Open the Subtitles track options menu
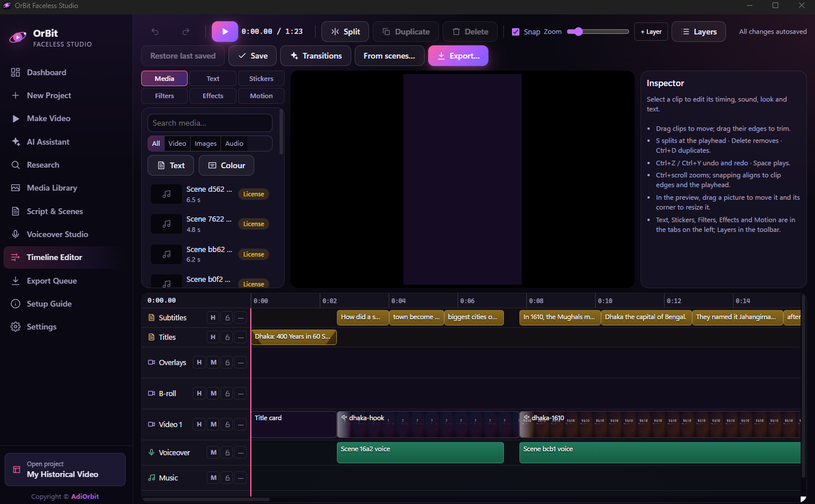815x504 pixels. click(241, 317)
